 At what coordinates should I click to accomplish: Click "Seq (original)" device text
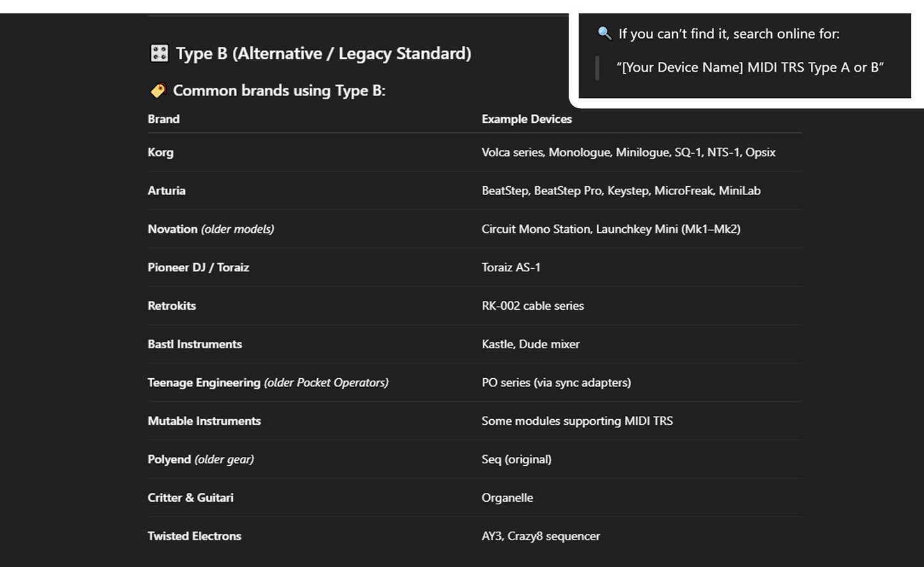[516, 459]
